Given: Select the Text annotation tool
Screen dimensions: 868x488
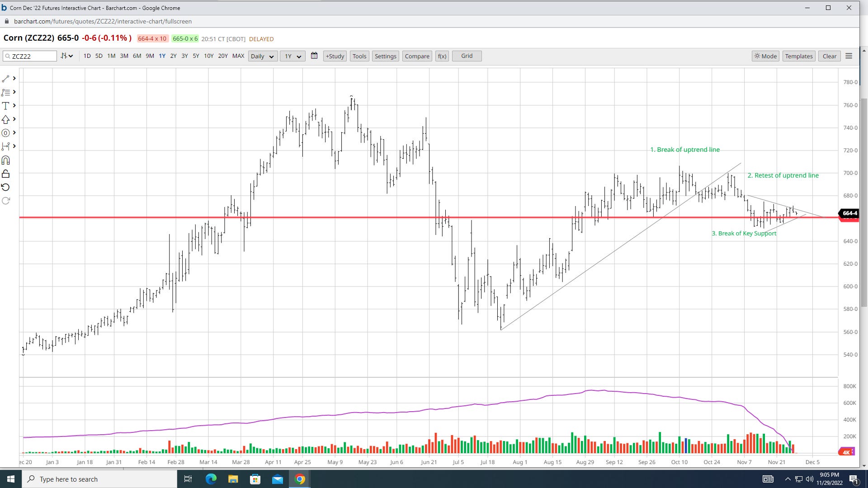Looking at the screenshot, I should tap(6, 106).
